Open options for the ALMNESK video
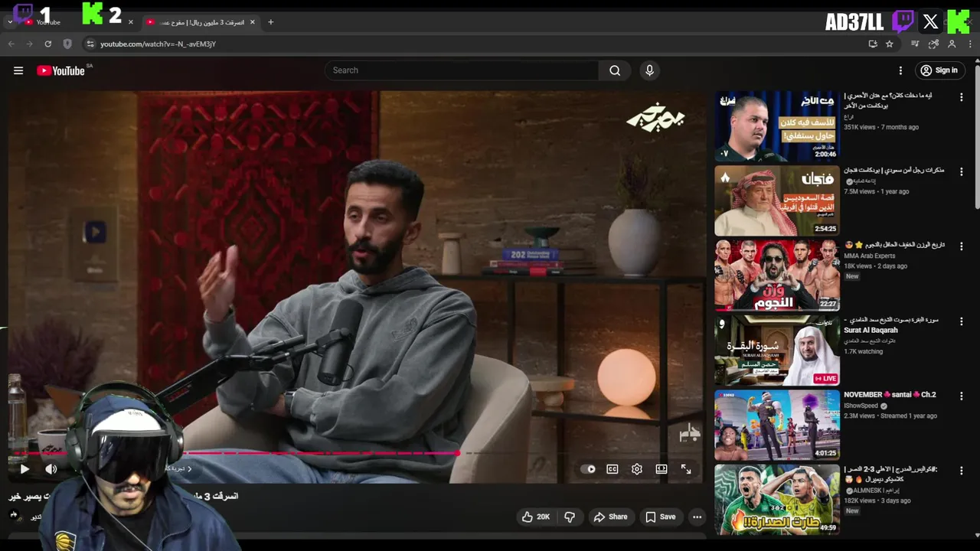The height and width of the screenshot is (551, 980). point(961,471)
